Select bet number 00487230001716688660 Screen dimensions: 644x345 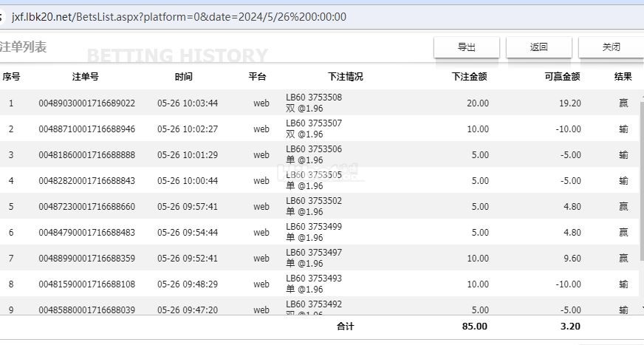pyautogui.click(x=86, y=207)
